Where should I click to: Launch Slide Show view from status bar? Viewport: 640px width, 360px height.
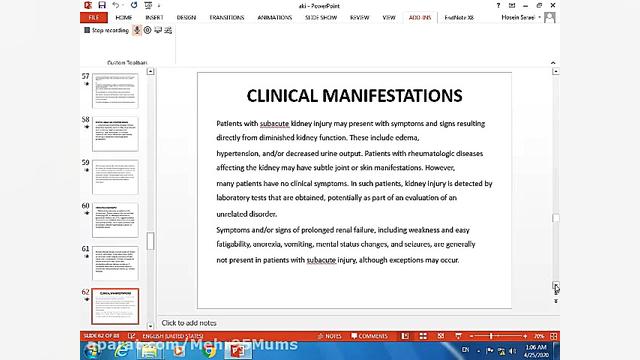(458, 336)
